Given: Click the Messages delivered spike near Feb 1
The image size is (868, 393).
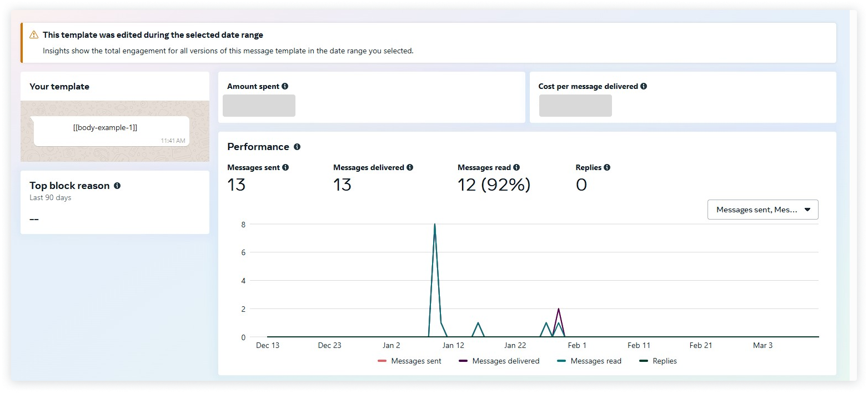Looking at the screenshot, I should coord(558,310).
